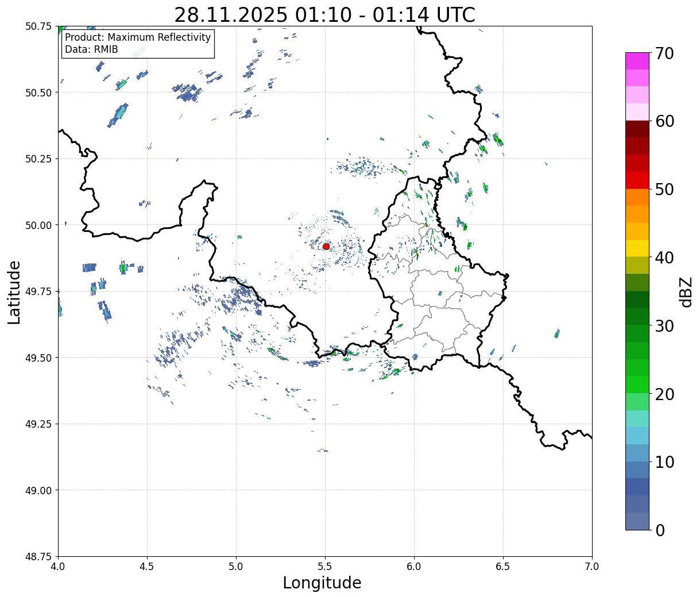
Task: Click the light cyan colorbar segment near 13
Action: click(637, 436)
